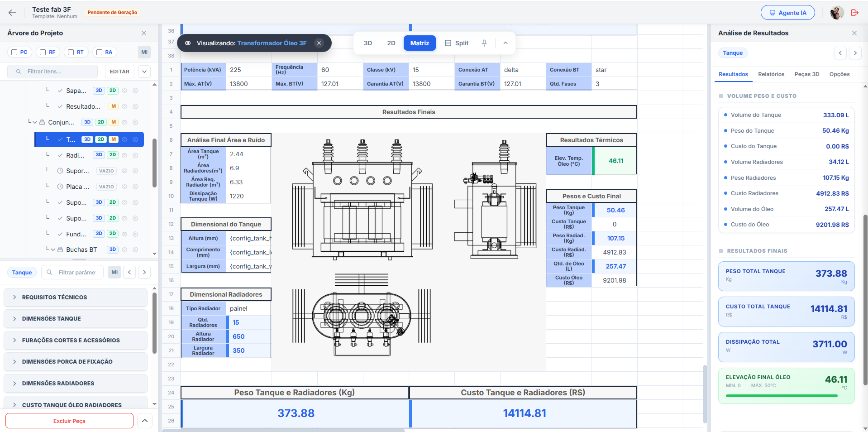Open 2D view for the Sapa... row

point(113,91)
